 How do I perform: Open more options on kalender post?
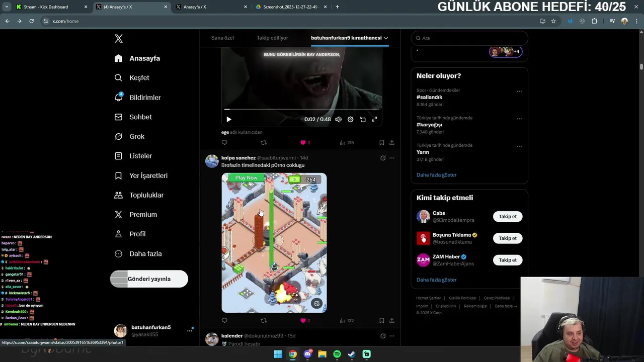(x=392, y=336)
